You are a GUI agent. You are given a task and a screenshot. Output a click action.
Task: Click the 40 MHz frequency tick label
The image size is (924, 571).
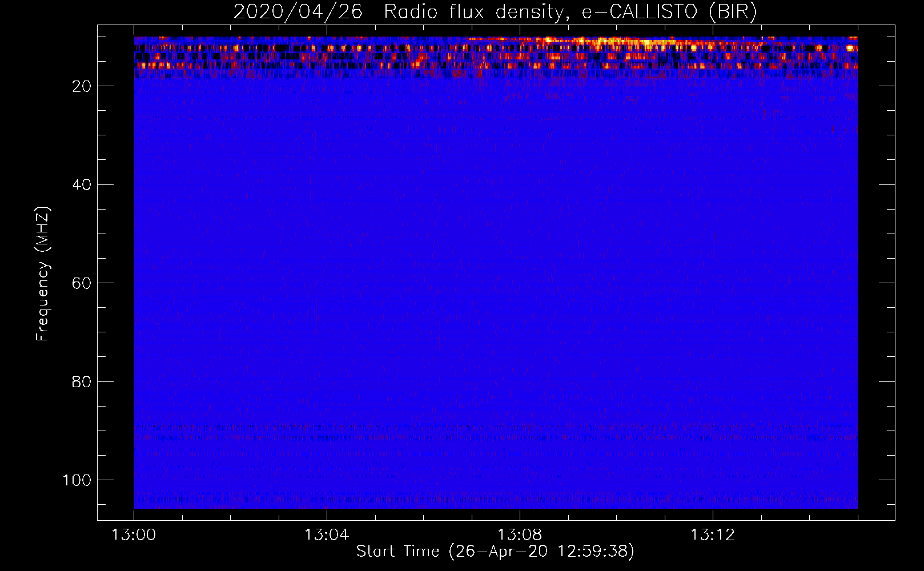point(82,184)
